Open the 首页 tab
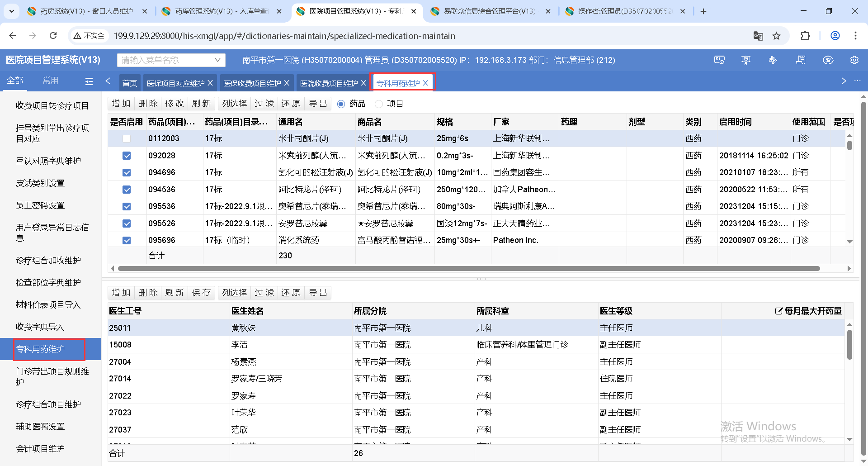This screenshot has height=466, width=868. click(x=130, y=83)
